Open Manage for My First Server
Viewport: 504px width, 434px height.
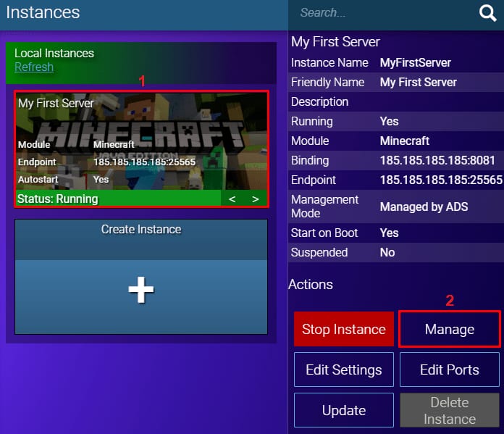coord(449,329)
